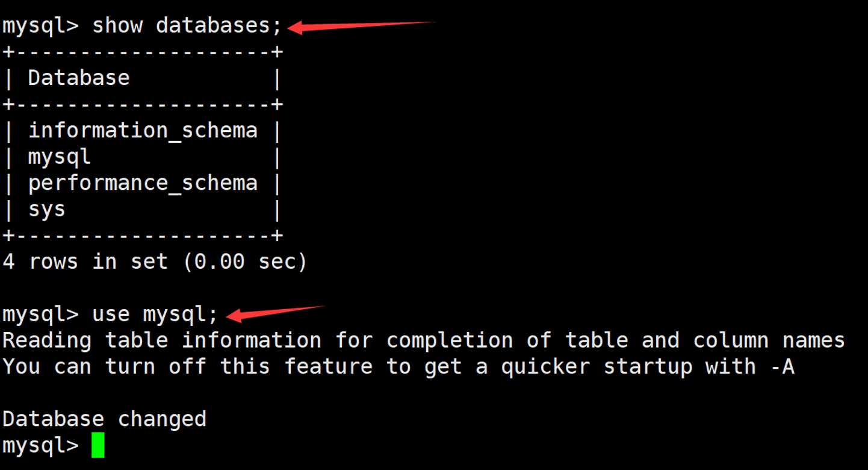
Task: Select the sys database row
Action: tap(46, 210)
